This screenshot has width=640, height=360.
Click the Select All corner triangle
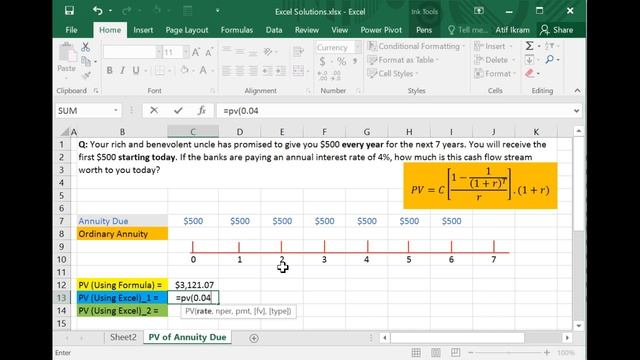(x=64, y=132)
